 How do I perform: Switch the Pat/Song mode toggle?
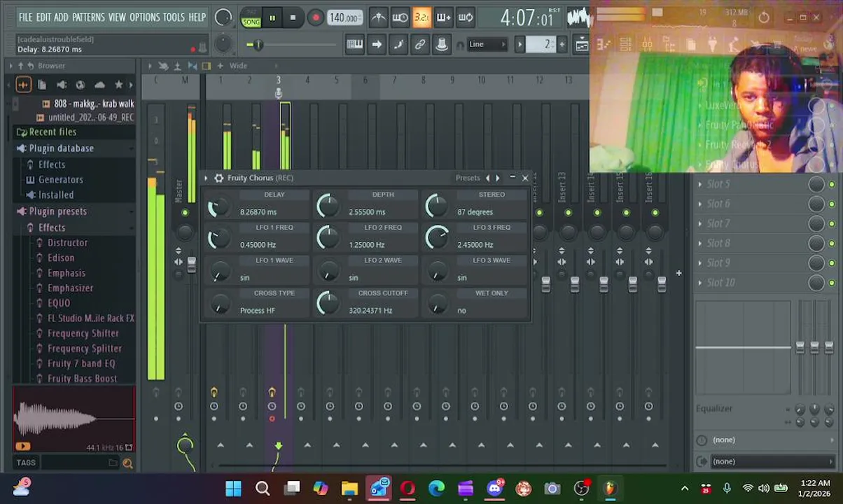251,17
